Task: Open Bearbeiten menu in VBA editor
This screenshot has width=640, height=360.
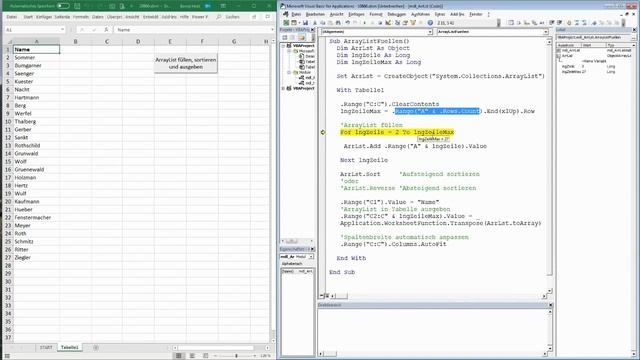Action: 315,14
